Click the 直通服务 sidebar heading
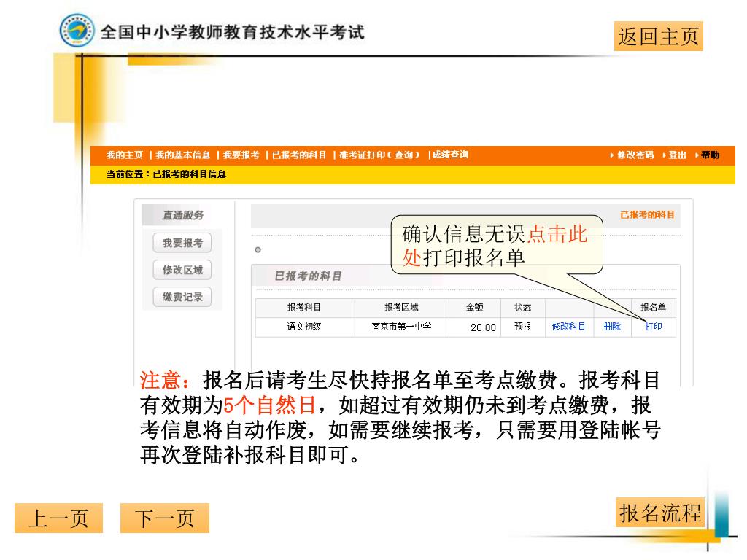Viewport: 747px width, 560px height. tap(182, 215)
